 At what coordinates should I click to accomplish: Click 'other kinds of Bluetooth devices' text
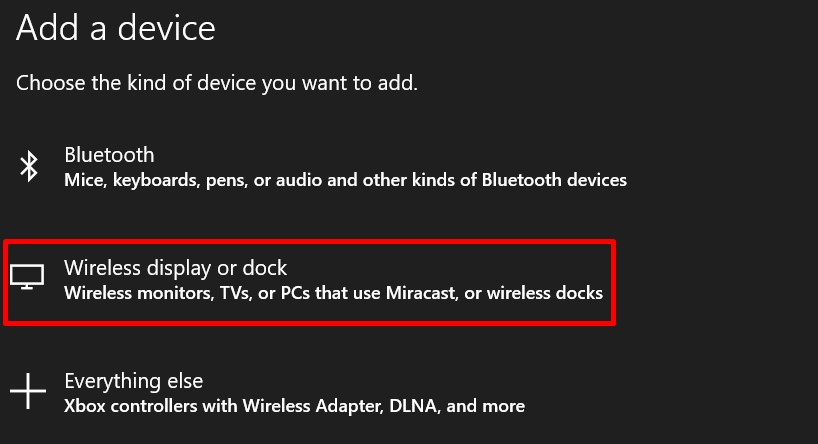518,181
